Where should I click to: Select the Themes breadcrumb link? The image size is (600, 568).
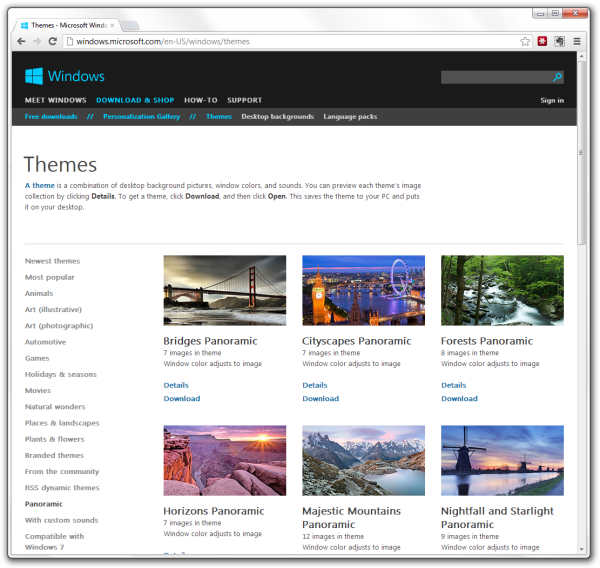219,116
